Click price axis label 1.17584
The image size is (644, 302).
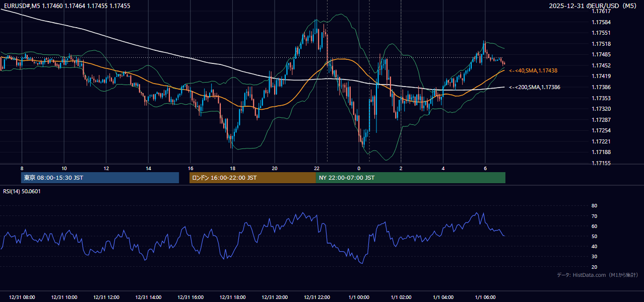pos(601,22)
